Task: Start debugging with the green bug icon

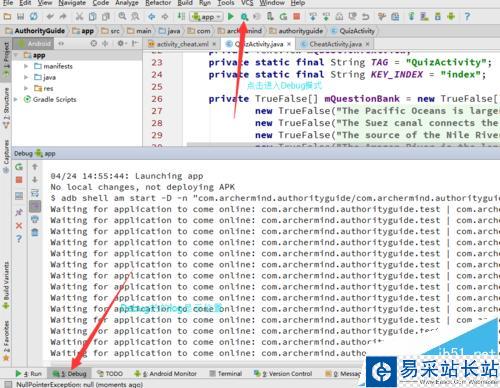Action: [244, 17]
